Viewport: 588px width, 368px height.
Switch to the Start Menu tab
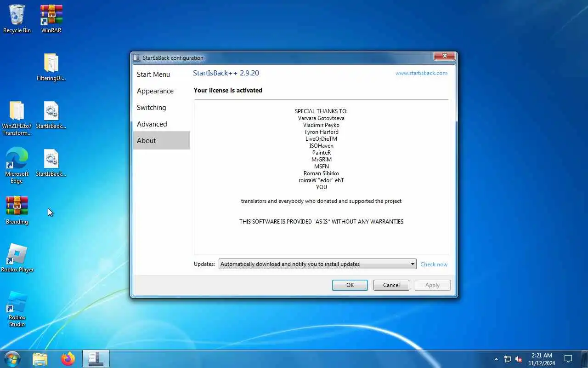161,75
